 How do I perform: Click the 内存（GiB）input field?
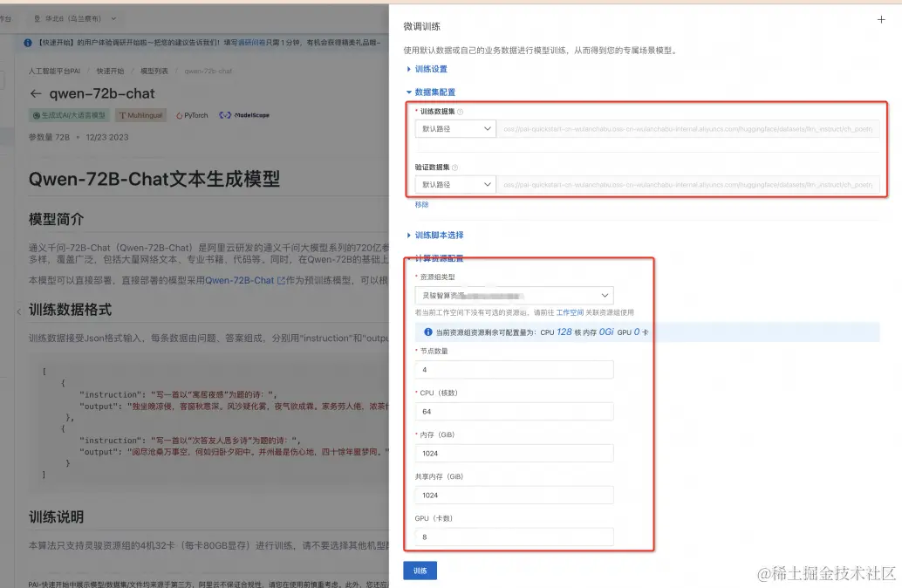pyautogui.click(x=514, y=454)
